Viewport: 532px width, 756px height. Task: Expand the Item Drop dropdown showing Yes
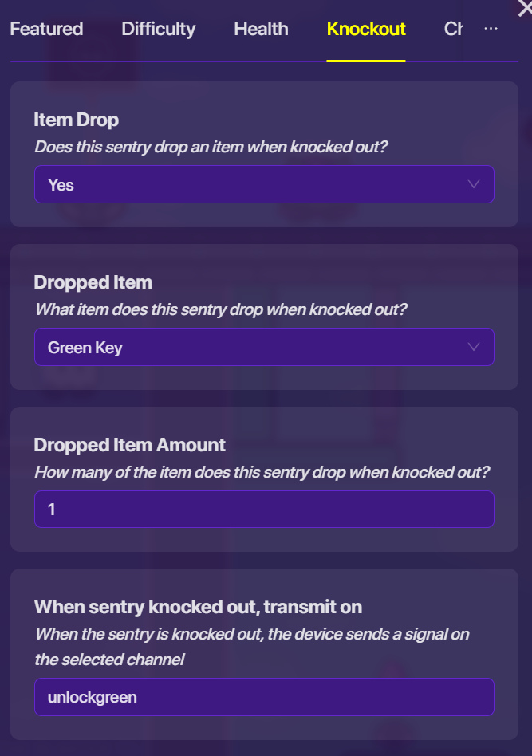(x=263, y=184)
